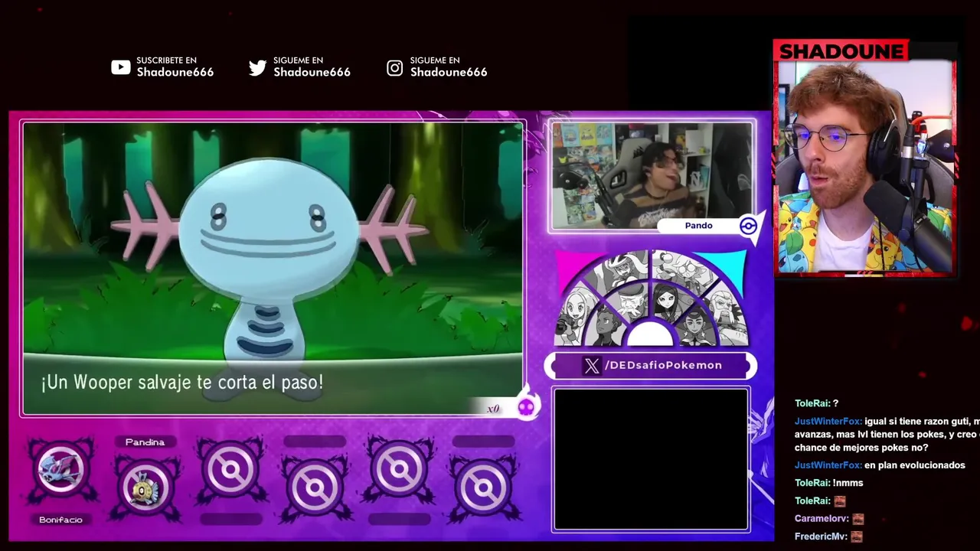Click the Pando name label
The image size is (980, 551).
point(698,226)
